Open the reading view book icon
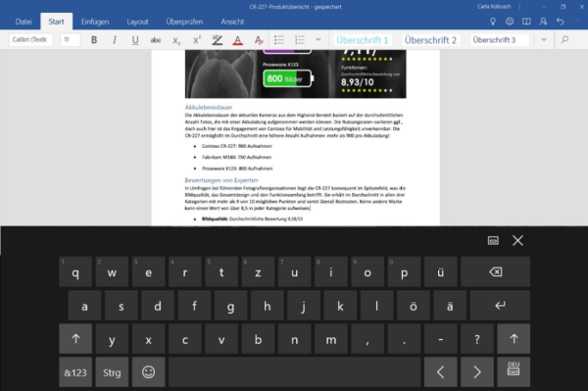 click(526, 22)
